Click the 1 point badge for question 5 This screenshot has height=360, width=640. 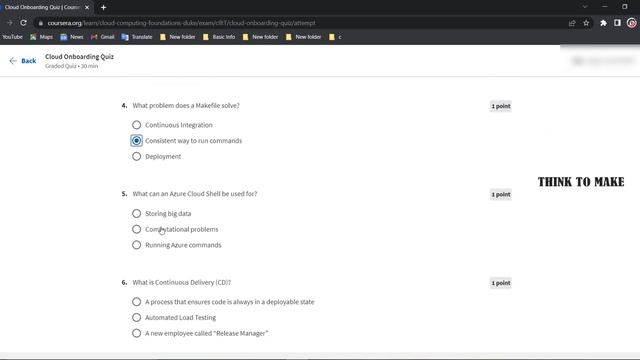501,194
